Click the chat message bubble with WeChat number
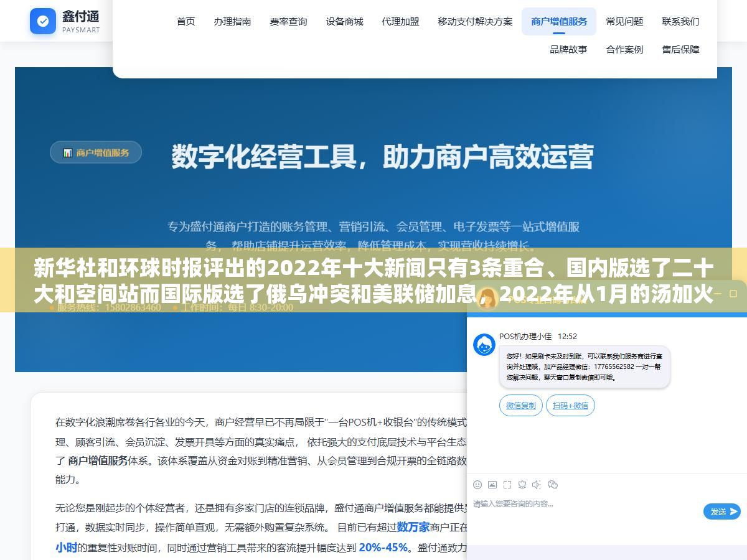The width and height of the screenshot is (747, 560). coord(585,367)
